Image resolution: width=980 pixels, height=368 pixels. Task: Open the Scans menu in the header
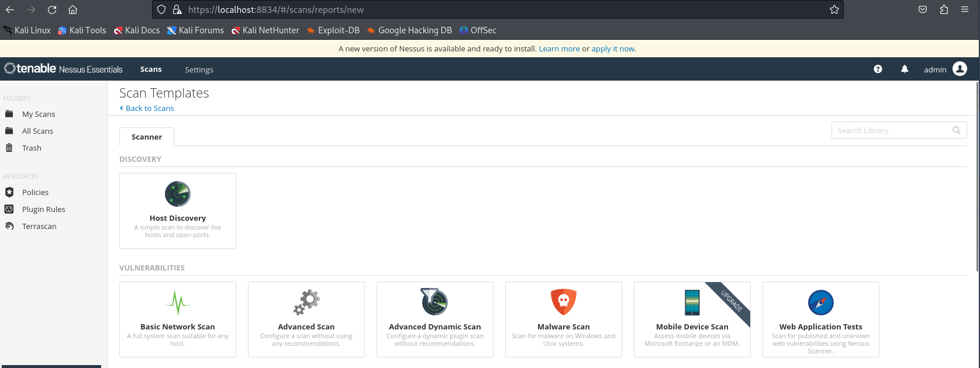pyautogui.click(x=151, y=69)
